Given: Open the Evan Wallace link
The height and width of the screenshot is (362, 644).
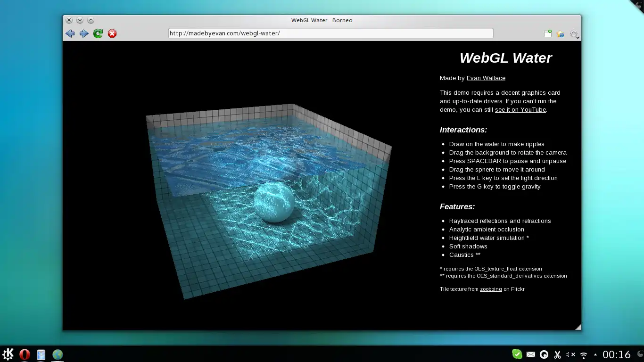Looking at the screenshot, I should [486, 78].
